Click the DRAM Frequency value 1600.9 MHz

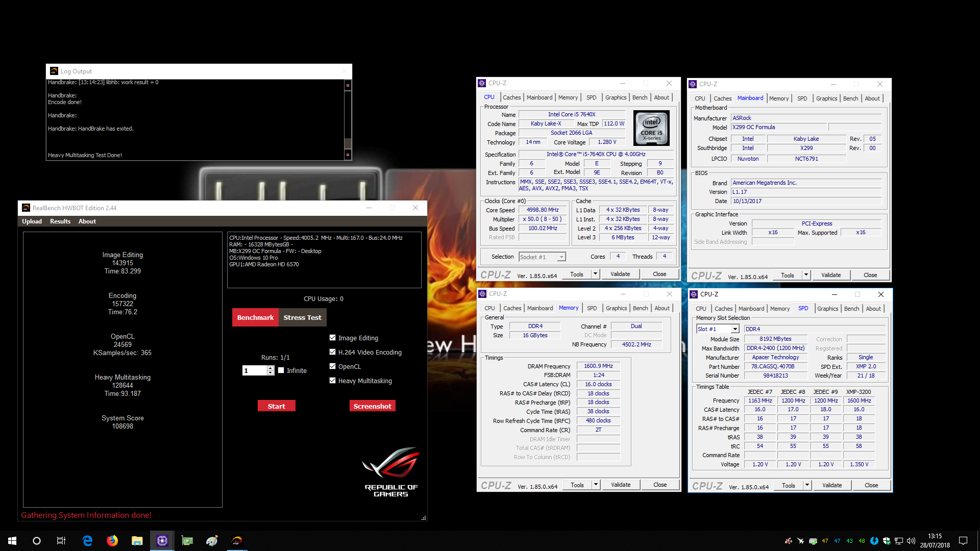point(598,366)
